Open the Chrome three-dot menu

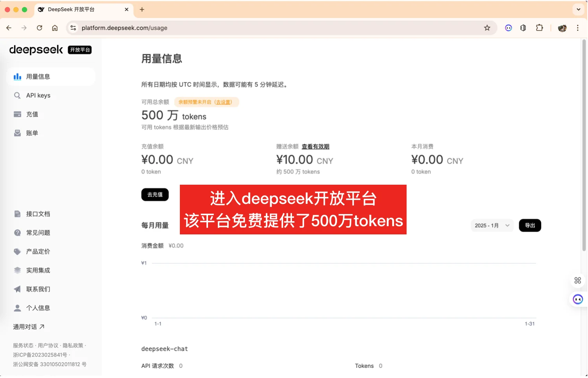578,28
